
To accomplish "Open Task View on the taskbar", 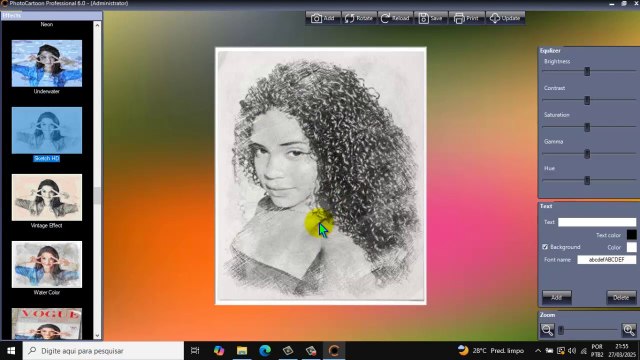I will 195,351.
